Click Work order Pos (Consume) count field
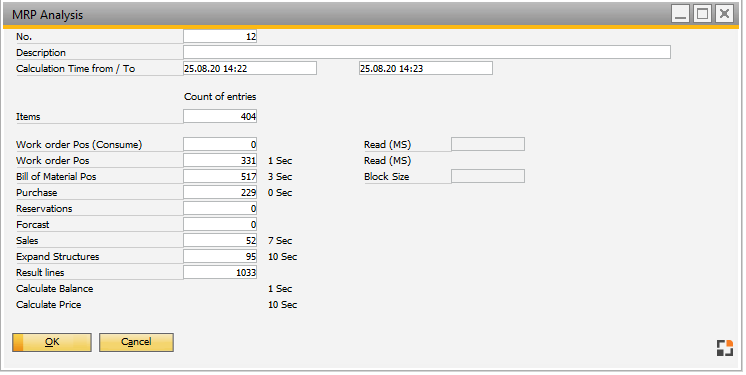Image resolution: width=746 pixels, height=375 pixels. (220, 145)
